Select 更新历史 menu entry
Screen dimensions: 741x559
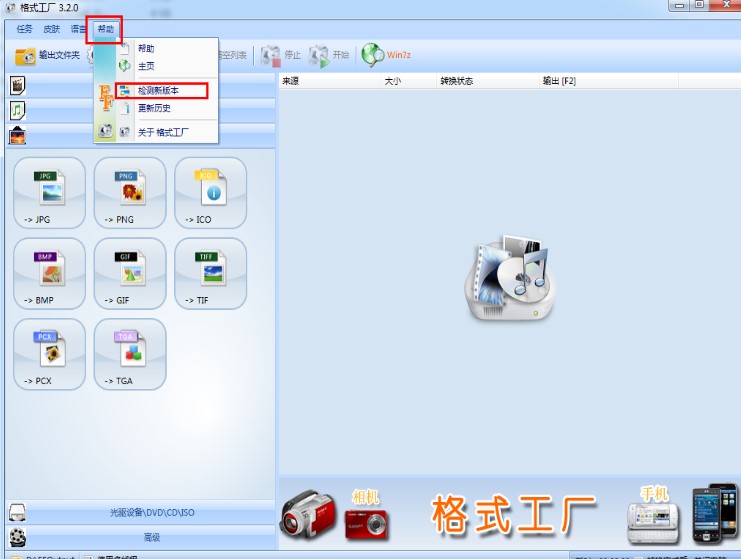click(x=156, y=108)
